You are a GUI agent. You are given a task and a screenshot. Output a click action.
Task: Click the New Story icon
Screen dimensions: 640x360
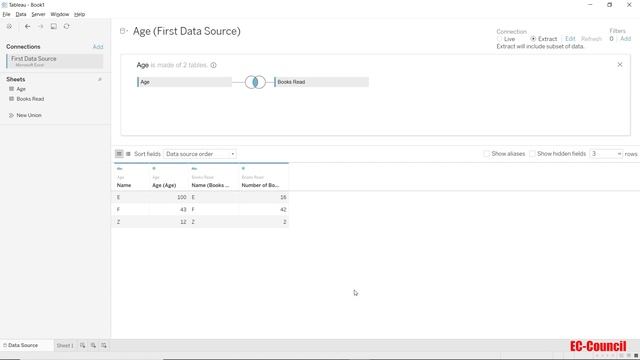pyautogui.click(x=104, y=345)
